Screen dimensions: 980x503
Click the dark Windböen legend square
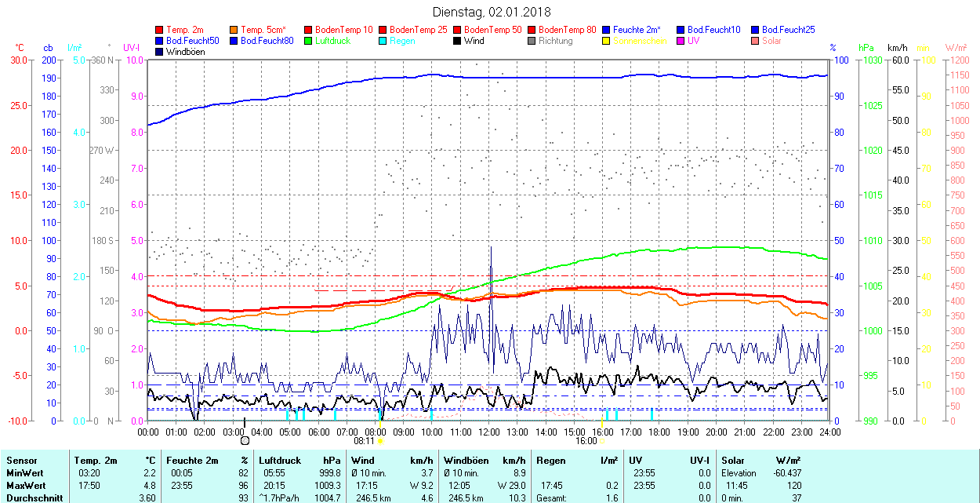[x=160, y=52]
